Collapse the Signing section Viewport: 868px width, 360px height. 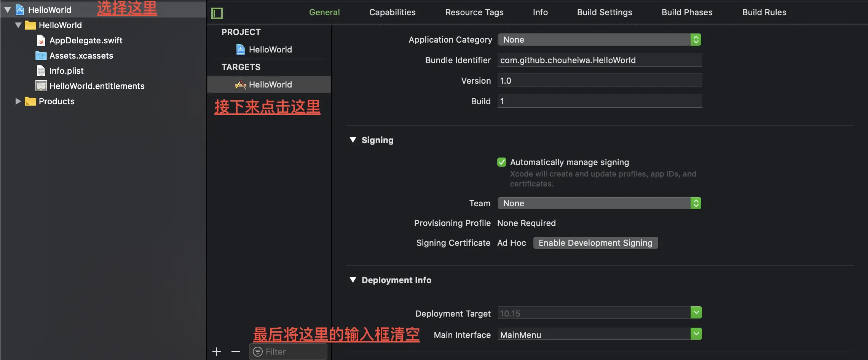(353, 140)
